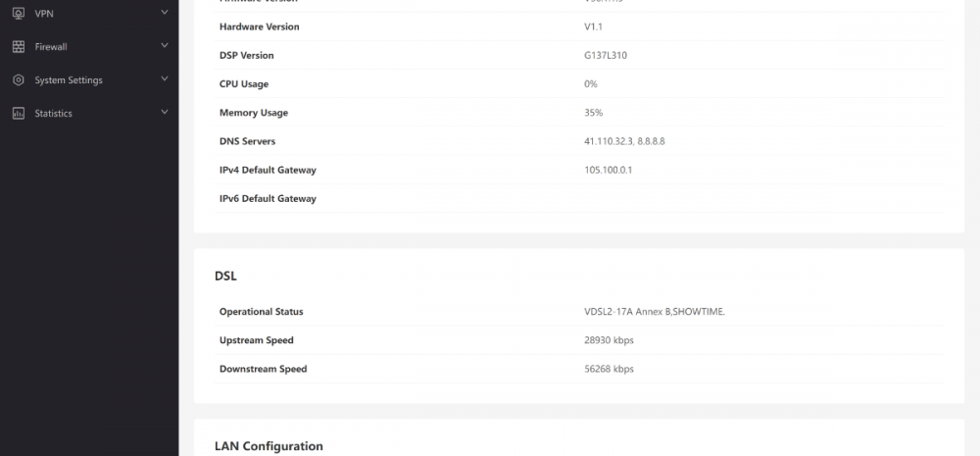Go to Statistics menu entry

(54, 113)
